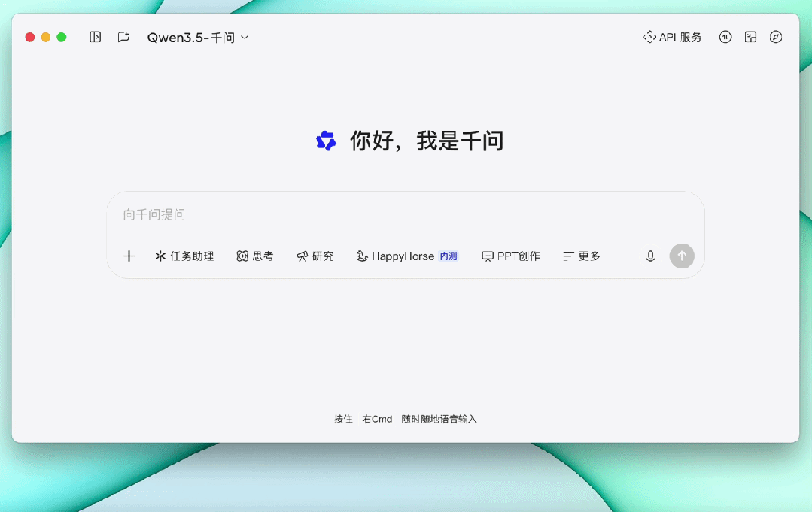Open the Qwen3.5-千问 model dropdown
Screen dimensions: 812x512
(198, 38)
